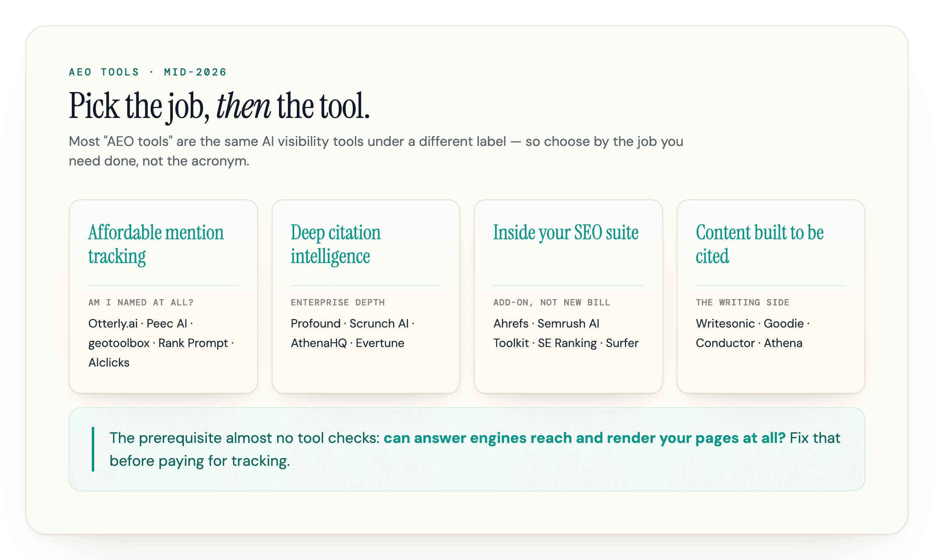
Task: Click the 'ADD-ON, NOT NEW BILL' label
Action: pos(551,302)
